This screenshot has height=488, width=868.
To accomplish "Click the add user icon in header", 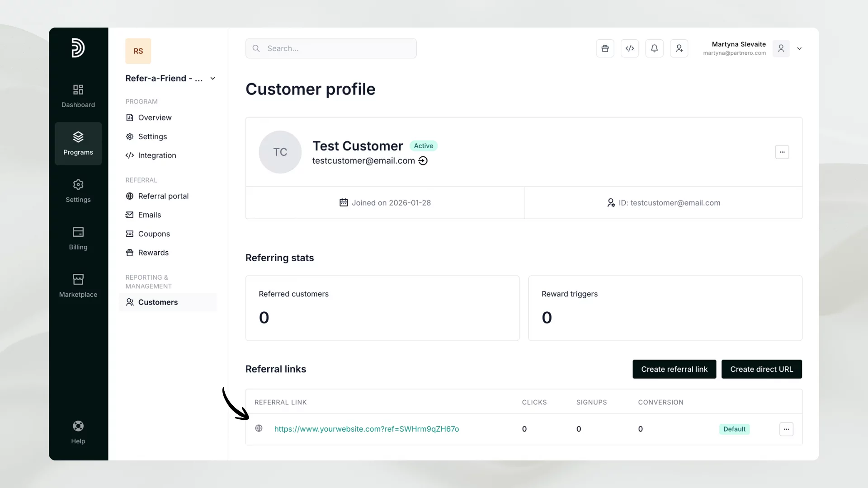I will [x=679, y=48].
